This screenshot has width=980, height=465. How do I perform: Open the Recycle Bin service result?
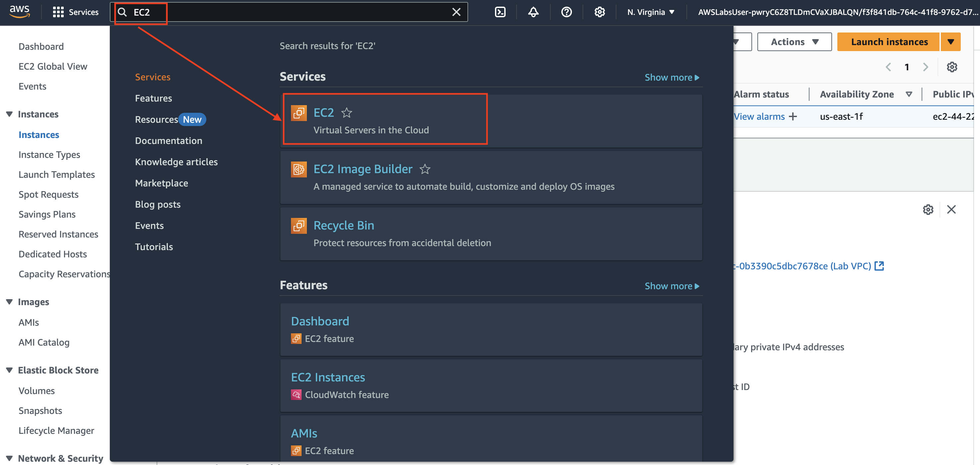point(344,226)
